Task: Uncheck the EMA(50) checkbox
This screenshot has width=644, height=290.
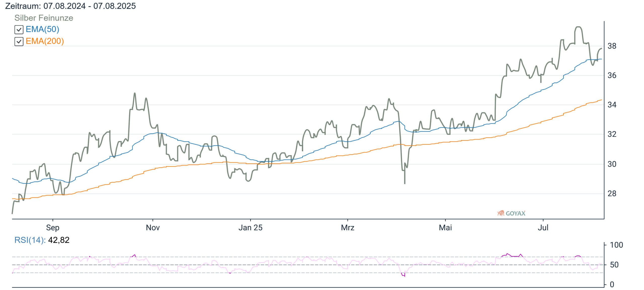Action: pos(19,30)
